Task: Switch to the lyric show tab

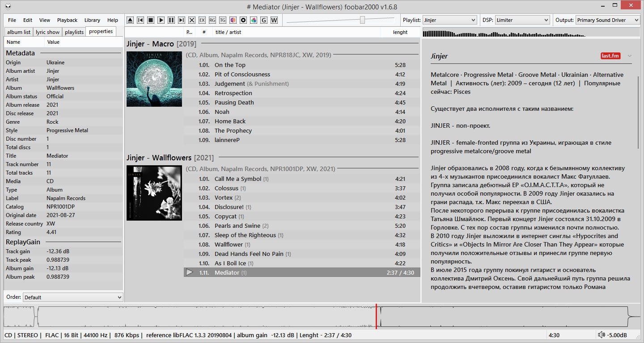Action: 47,32
